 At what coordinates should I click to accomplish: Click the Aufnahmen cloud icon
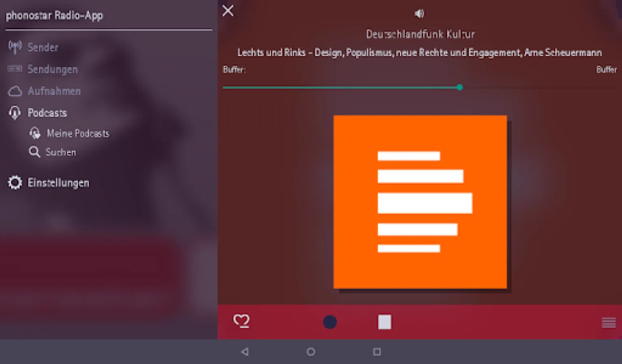tap(15, 91)
